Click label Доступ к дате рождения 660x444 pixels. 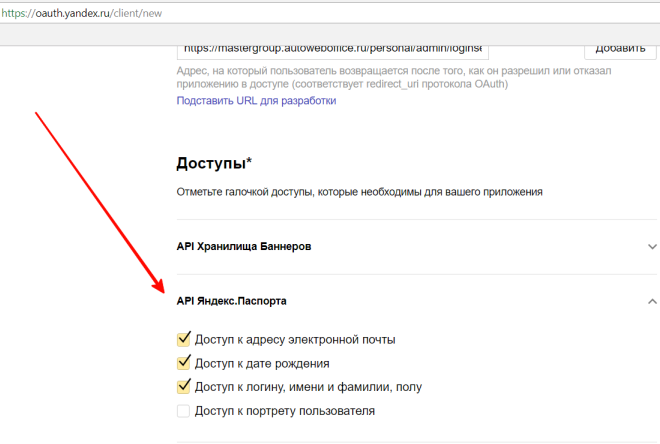262,363
